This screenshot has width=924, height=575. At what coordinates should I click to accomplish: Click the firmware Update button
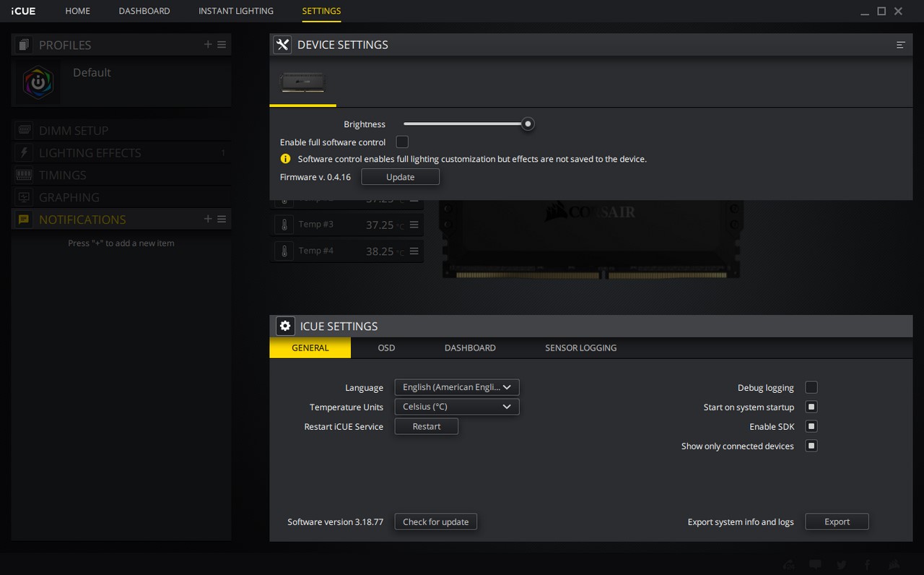[400, 177]
